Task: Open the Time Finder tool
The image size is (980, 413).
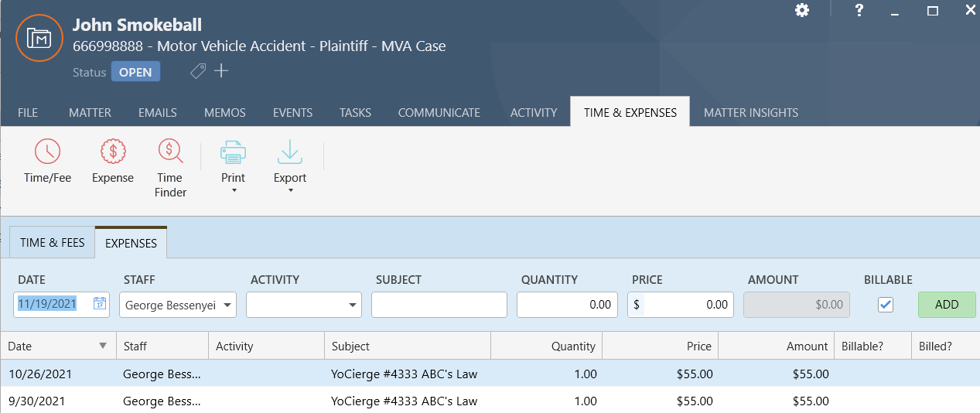Action: 170,152
